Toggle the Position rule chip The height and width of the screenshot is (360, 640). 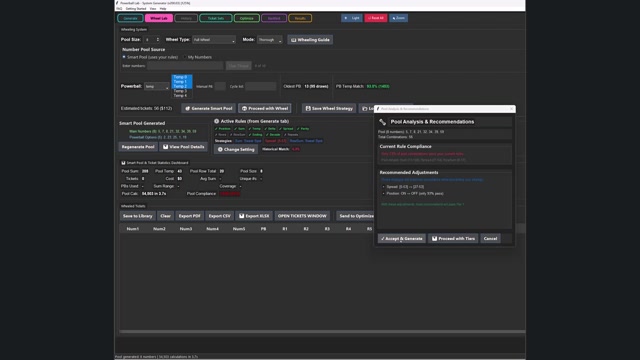tap(223, 129)
